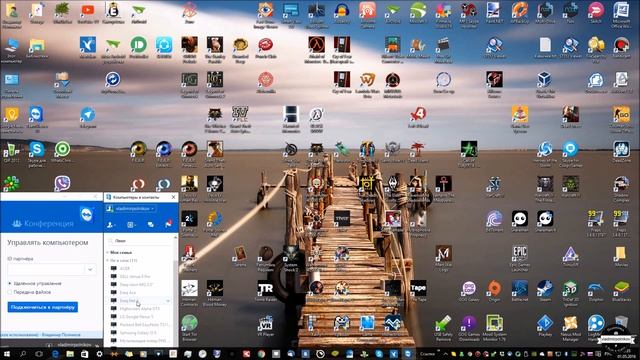This screenshot has height=360, width=640.
Task: Open the Battle.net desktop icon
Action: point(520,291)
